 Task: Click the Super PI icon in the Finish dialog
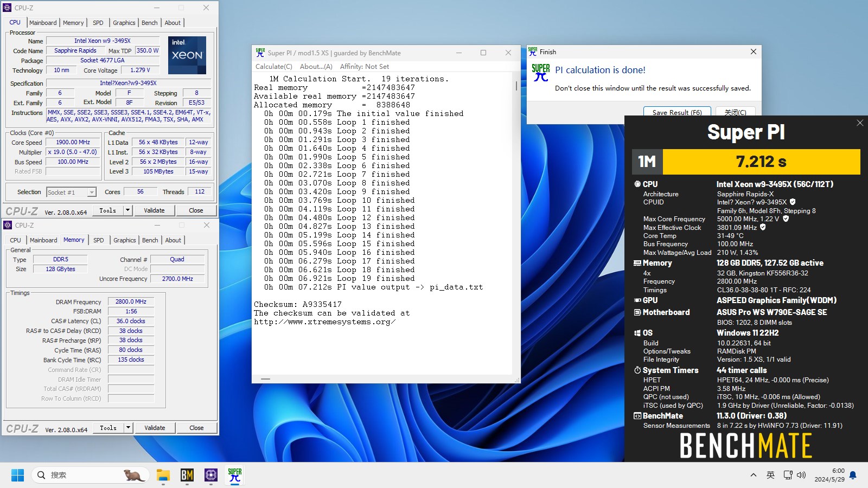pos(541,73)
